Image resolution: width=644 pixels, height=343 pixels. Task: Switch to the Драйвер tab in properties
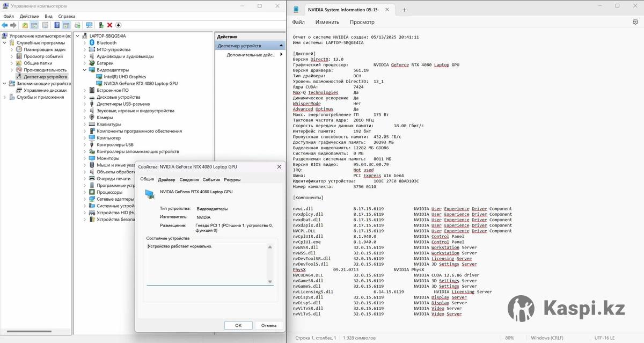tap(166, 179)
